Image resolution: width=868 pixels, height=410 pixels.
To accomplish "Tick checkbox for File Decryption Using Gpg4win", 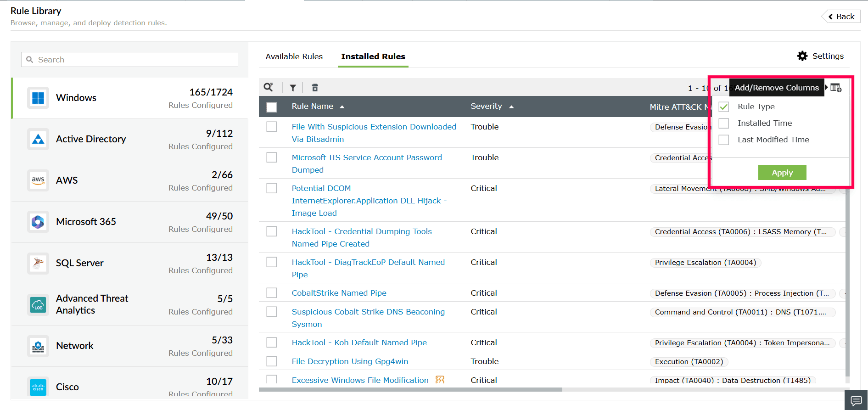I will click(272, 361).
